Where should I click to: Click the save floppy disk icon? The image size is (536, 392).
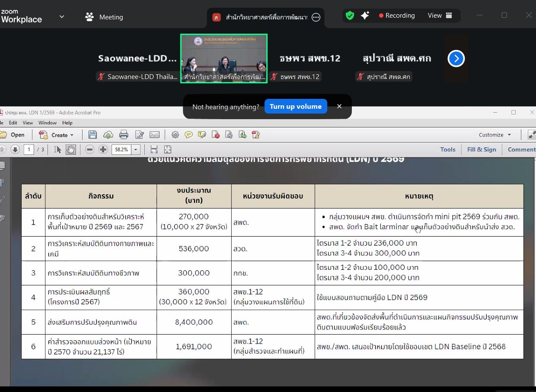[x=93, y=135]
